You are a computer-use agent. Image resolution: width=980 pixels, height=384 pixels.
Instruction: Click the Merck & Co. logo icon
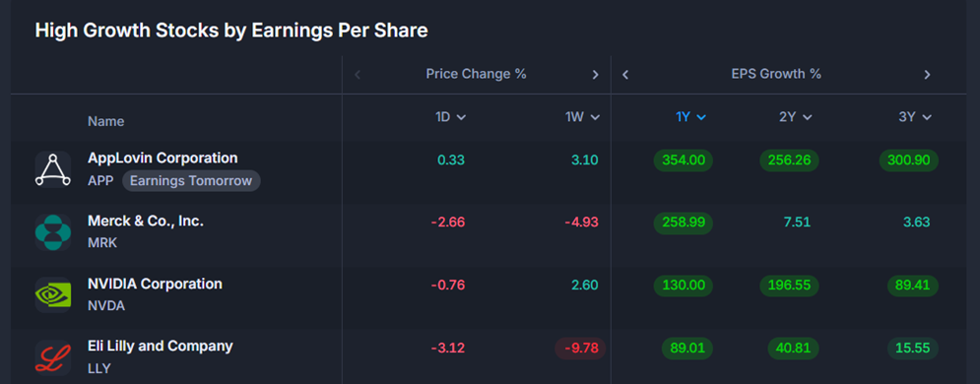tap(53, 232)
